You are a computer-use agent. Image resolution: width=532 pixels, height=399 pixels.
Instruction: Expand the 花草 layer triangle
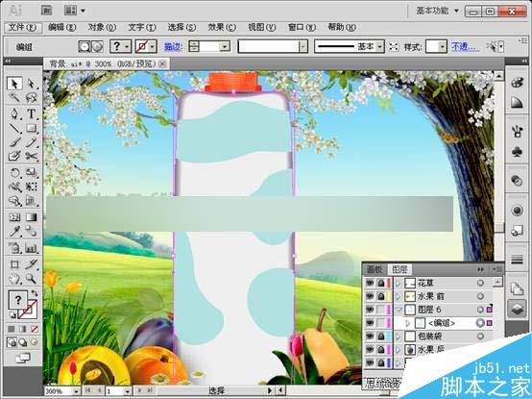point(398,283)
